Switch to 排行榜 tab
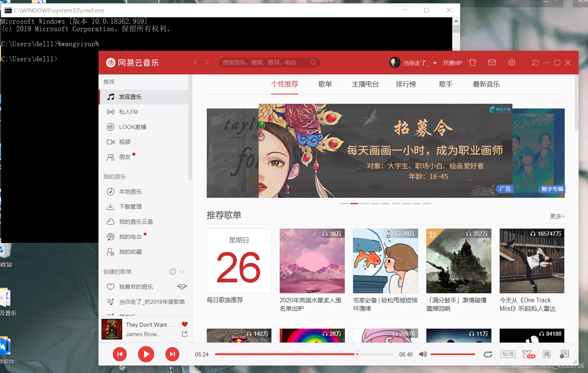The width and height of the screenshot is (588, 373). 406,84
